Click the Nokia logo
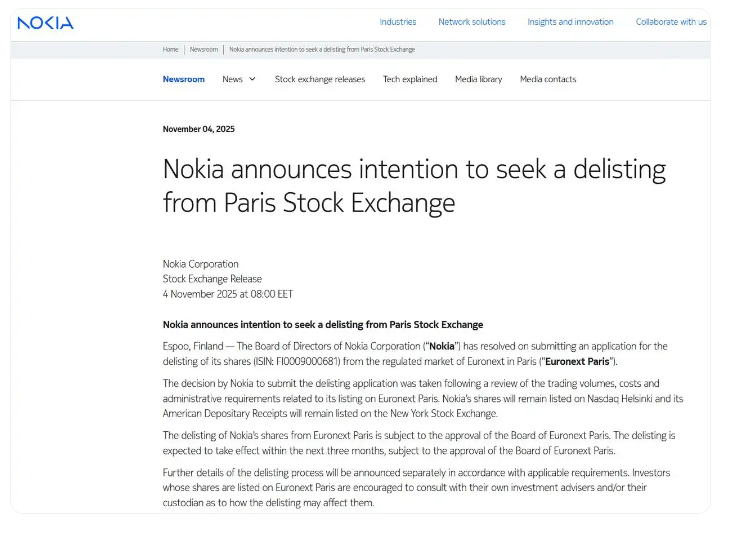The width and height of the screenshot is (739, 534). tap(45, 22)
